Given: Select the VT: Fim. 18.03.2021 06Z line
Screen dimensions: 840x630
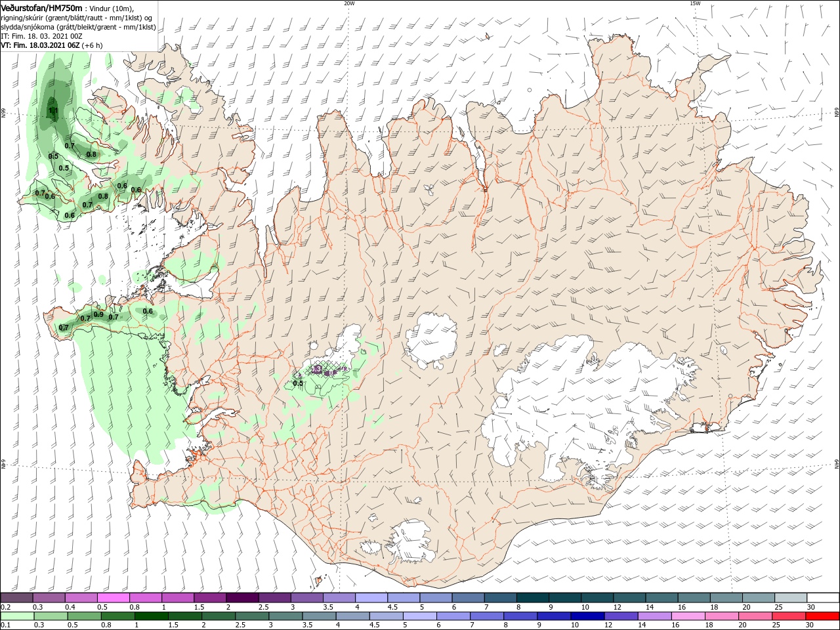Looking at the screenshot, I should pos(40,46).
